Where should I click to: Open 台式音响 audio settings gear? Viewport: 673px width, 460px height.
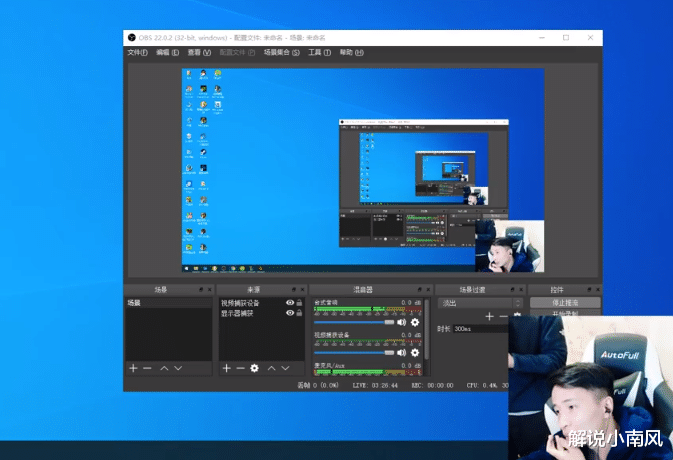pyautogui.click(x=415, y=322)
